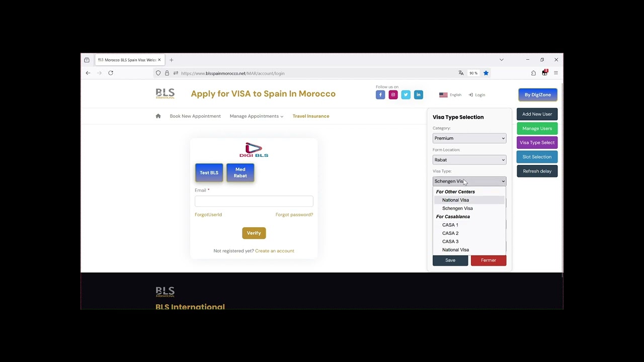Click the DIGI BLS logo
The width and height of the screenshot is (644, 362).
(254, 150)
